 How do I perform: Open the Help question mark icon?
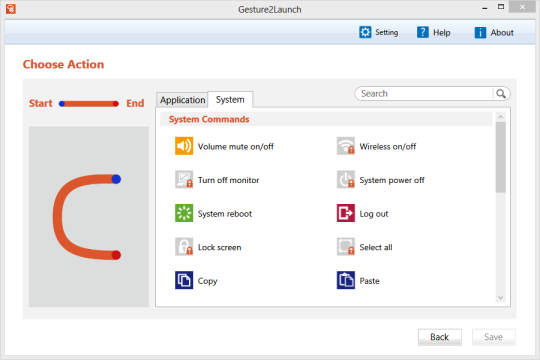coord(423,32)
